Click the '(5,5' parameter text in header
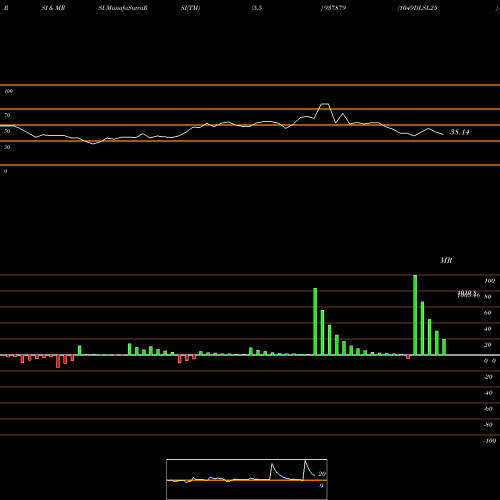This screenshot has width=500, height=500. click(257, 8)
